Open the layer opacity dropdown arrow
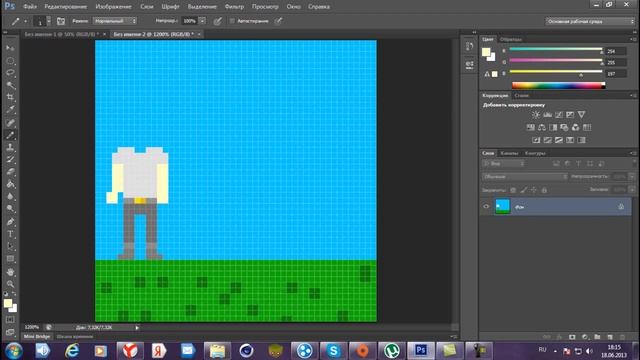This screenshot has height=360, width=640. [x=632, y=177]
